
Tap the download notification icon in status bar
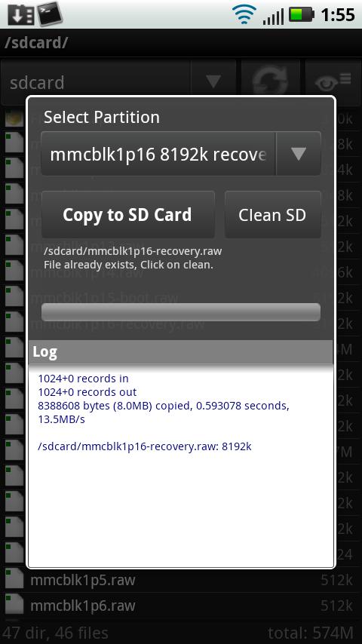click(x=20, y=15)
